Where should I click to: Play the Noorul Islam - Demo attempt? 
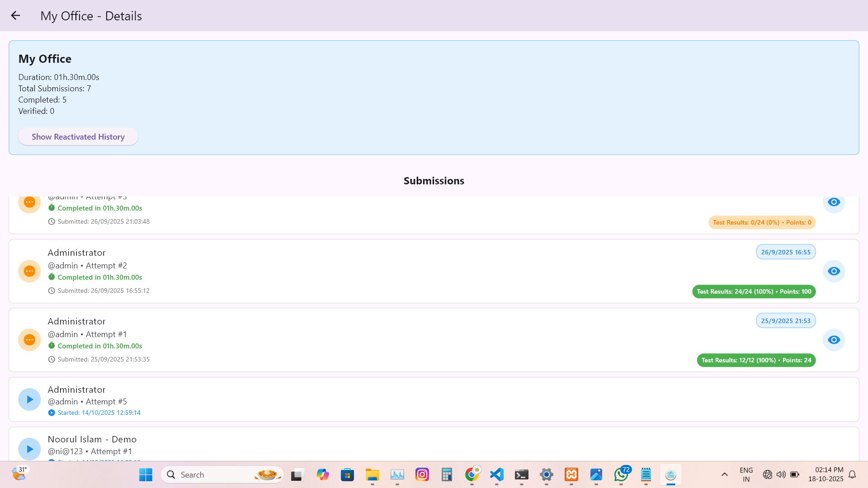pos(29,449)
